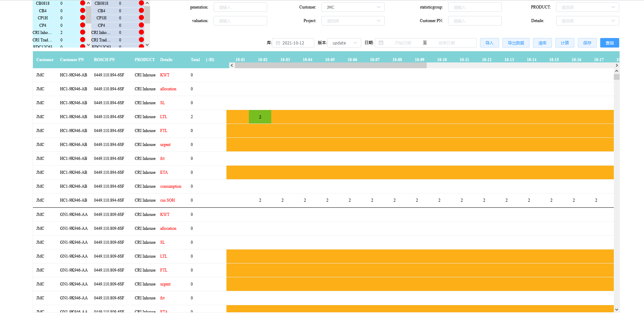Open the PRODUCT dropdown
Image resolution: width=644 pixels, height=315 pixels.
(587, 7)
